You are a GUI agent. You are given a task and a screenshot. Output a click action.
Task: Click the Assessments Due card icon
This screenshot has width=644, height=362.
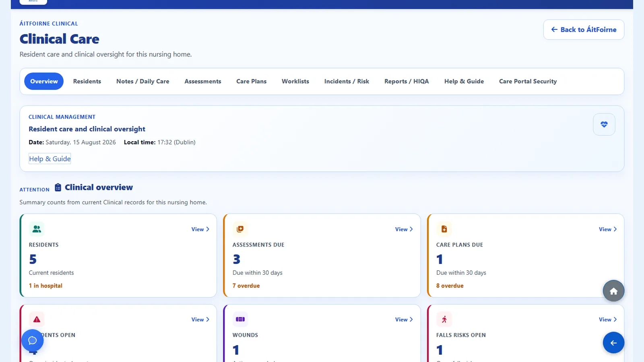tap(240, 229)
